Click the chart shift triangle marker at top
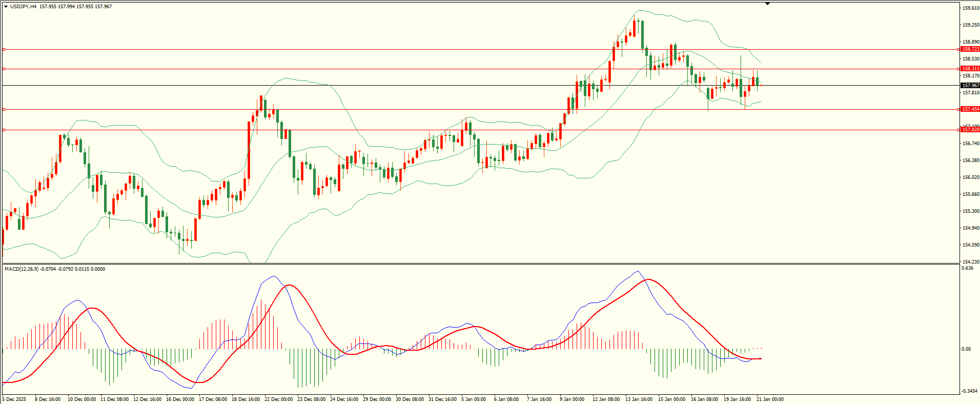Screen dimensions: 980x404 (x=767, y=4)
